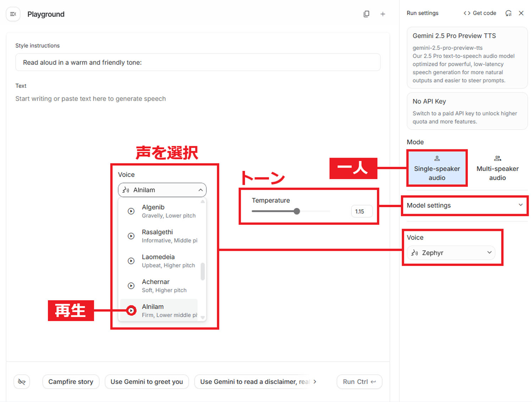This screenshot has height=402, width=532.
Task: Play the Alnilam voice sample
Action: pos(131,310)
